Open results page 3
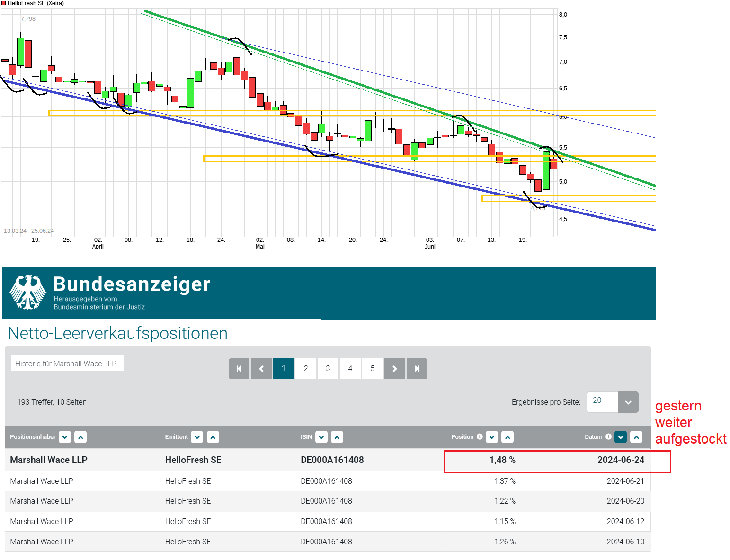Viewport: 730px width, 560px height. click(328, 369)
